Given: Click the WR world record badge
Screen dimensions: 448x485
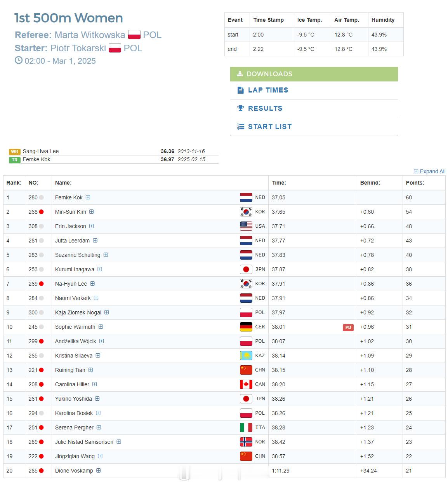Looking at the screenshot, I should coord(15,152).
